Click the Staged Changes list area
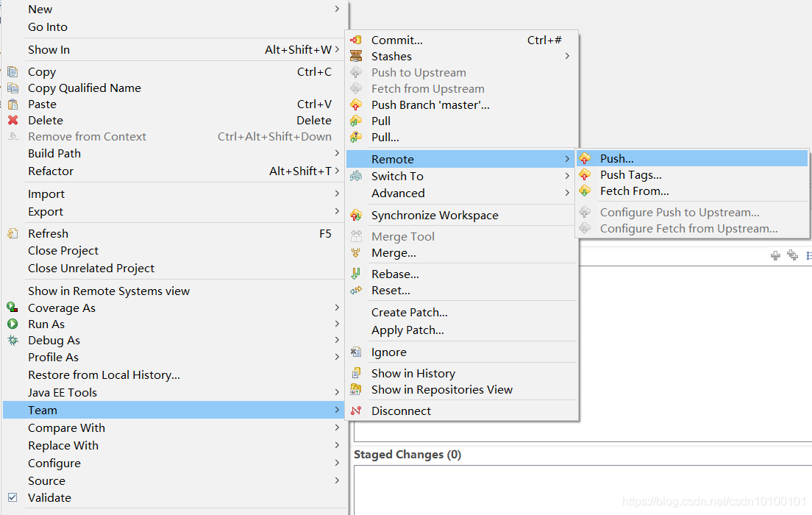The width and height of the screenshot is (812, 515). click(x=583, y=489)
